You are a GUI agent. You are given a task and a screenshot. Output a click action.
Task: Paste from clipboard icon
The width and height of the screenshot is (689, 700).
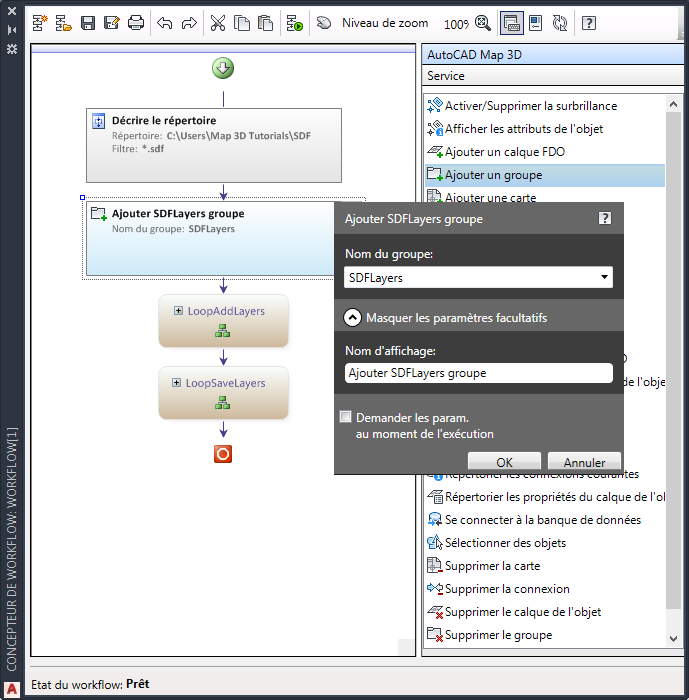(x=266, y=23)
